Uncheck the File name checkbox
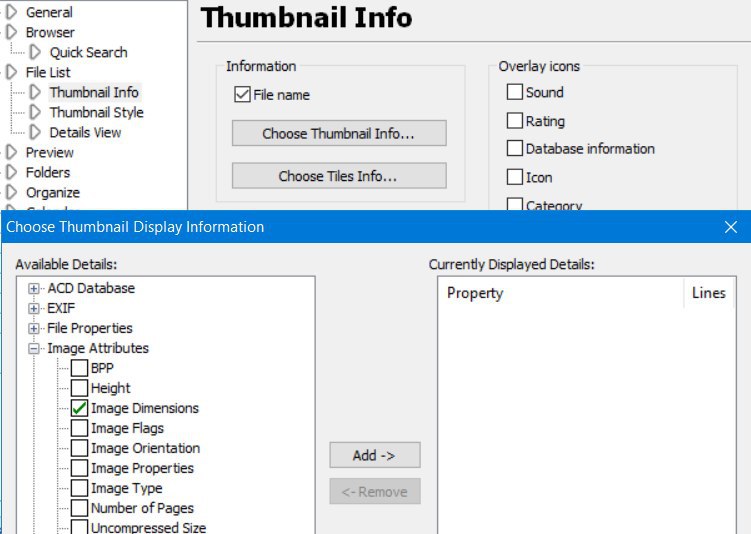Screen dimensions: 751x534 (242, 94)
